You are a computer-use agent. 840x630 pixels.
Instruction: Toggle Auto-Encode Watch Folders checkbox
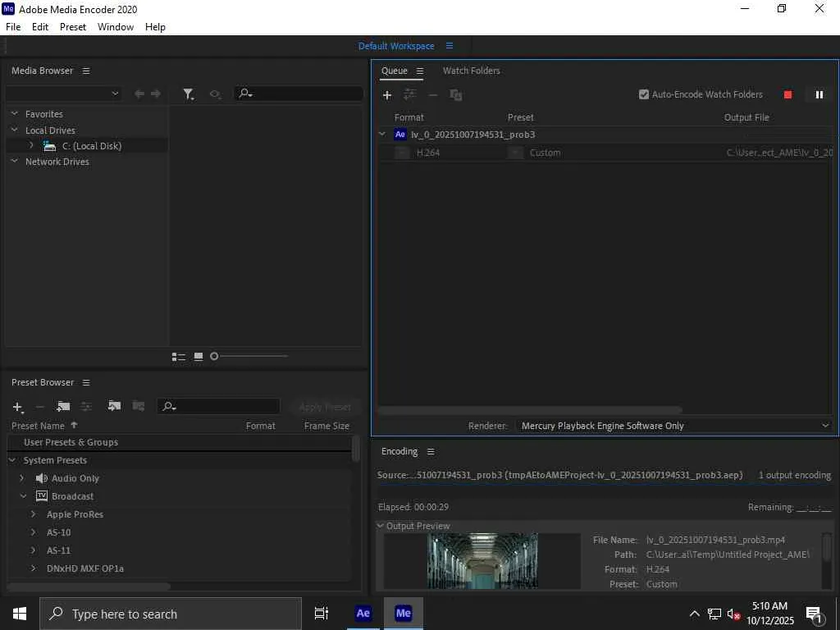[644, 95]
